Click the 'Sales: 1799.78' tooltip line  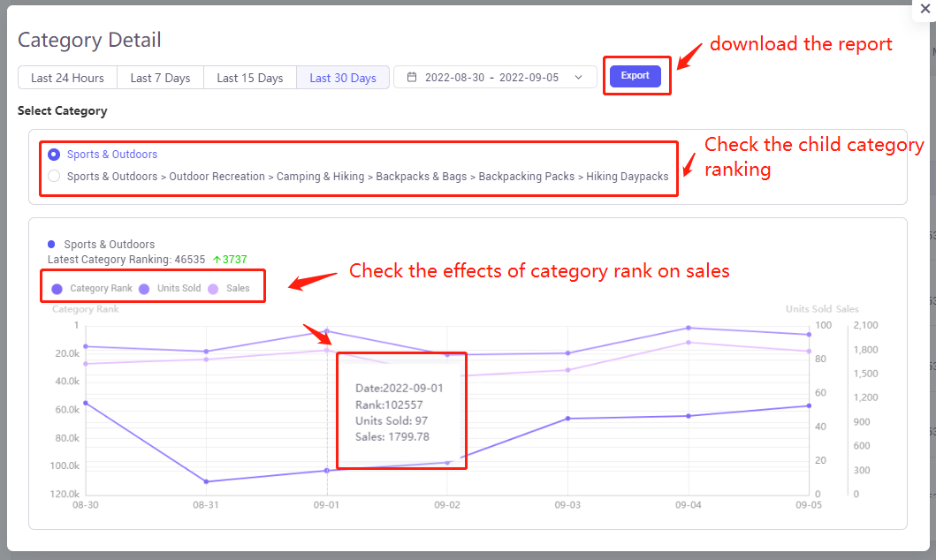392,436
